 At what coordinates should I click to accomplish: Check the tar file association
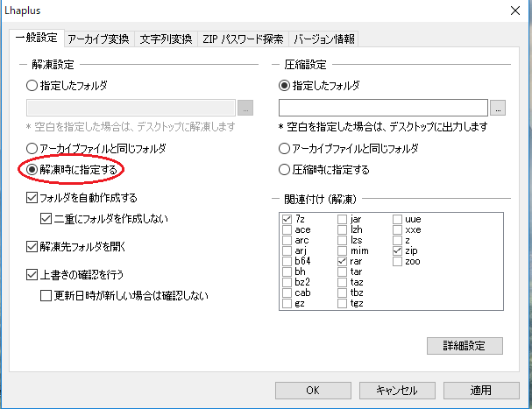tap(342, 271)
